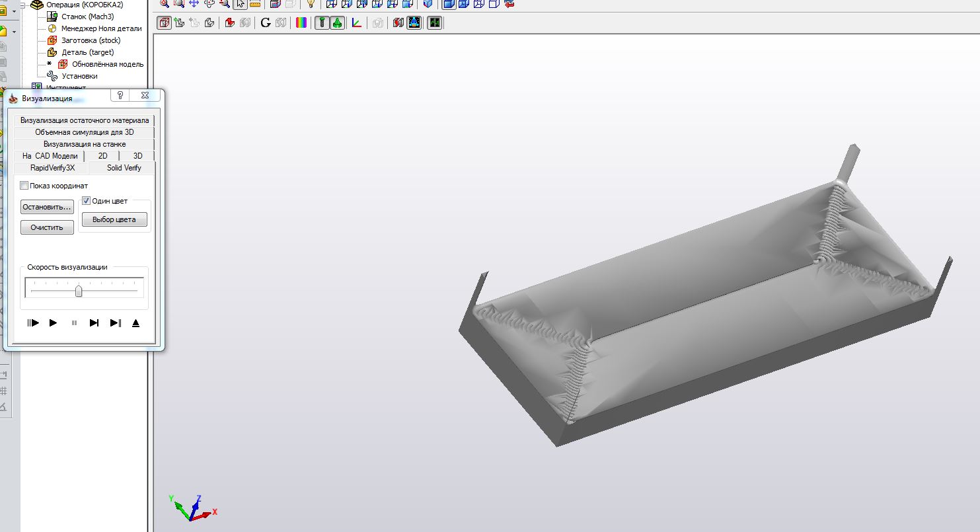Click the magnifier with red dashed window icon
This screenshot has height=532, width=980.
coord(178,3)
